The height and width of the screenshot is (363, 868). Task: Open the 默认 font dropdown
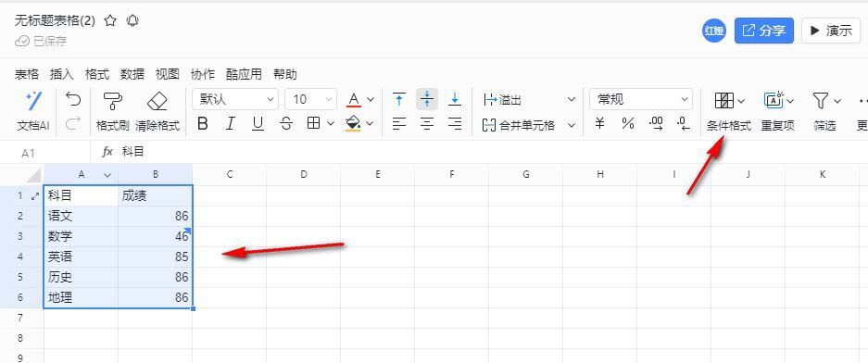(235, 100)
